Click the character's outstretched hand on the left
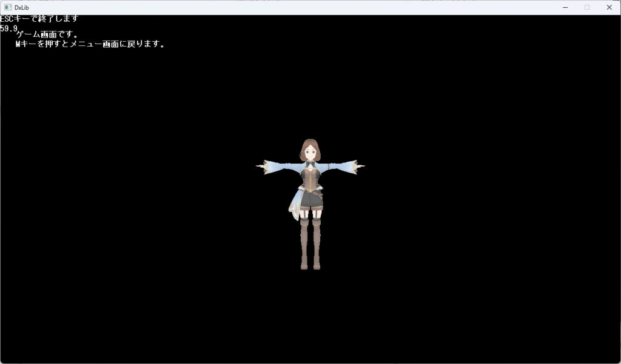 [x=263, y=166]
